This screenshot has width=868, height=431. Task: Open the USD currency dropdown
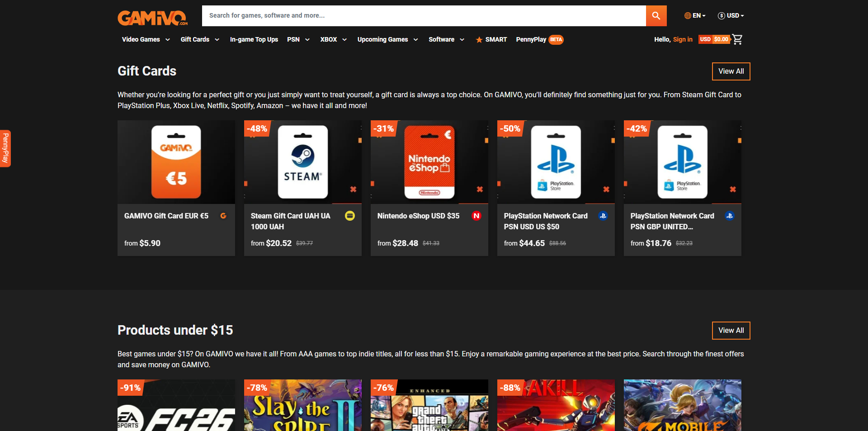pyautogui.click(x=731, y=16)
